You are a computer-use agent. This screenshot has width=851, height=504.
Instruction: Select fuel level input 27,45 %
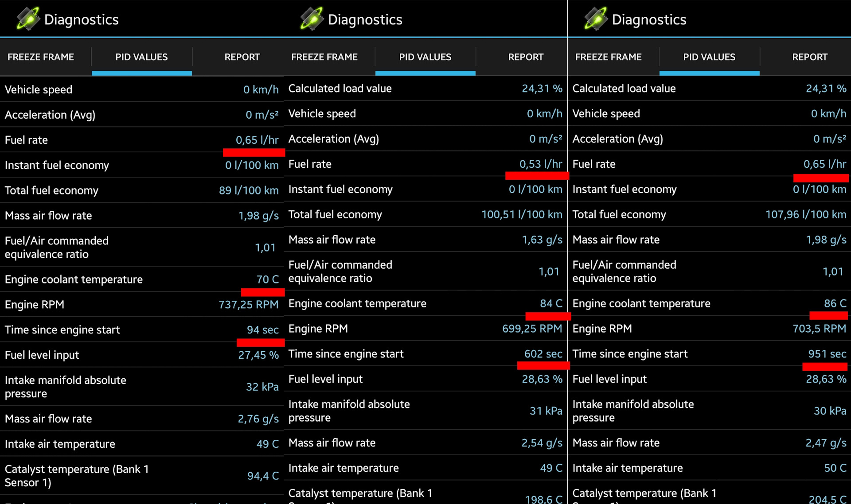(x=258, y=355)
